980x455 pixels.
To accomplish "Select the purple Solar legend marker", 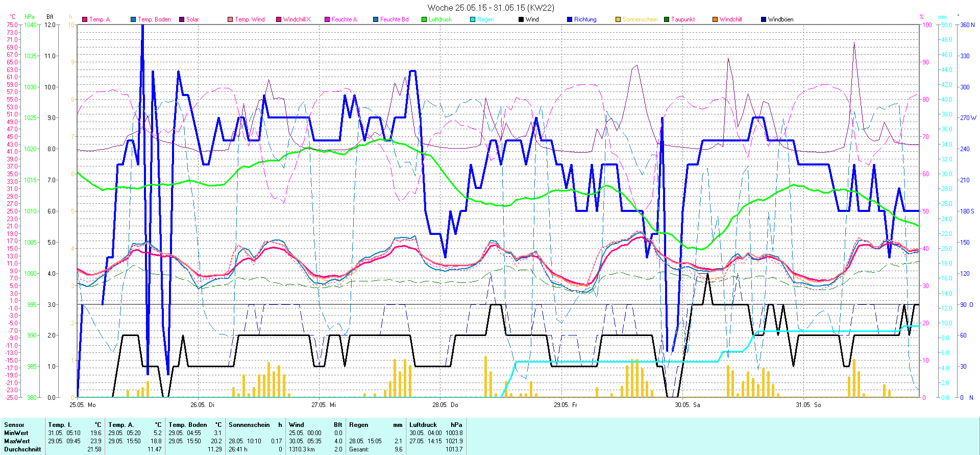I will click(182, 19).
